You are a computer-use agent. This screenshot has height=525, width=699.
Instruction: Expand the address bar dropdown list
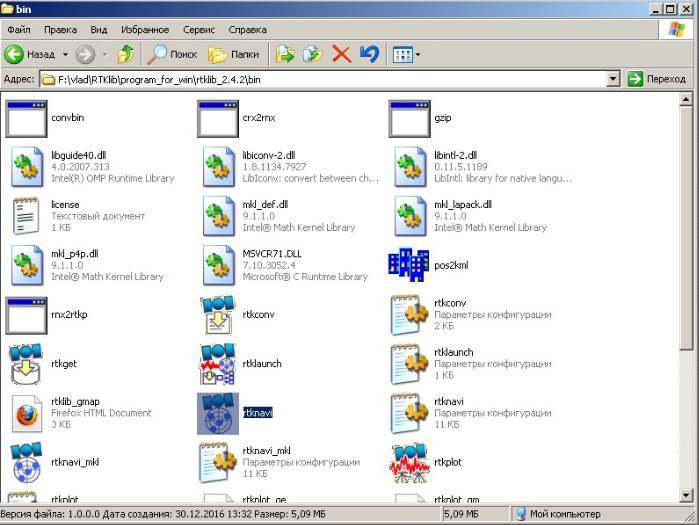click(x=613, y=79)
